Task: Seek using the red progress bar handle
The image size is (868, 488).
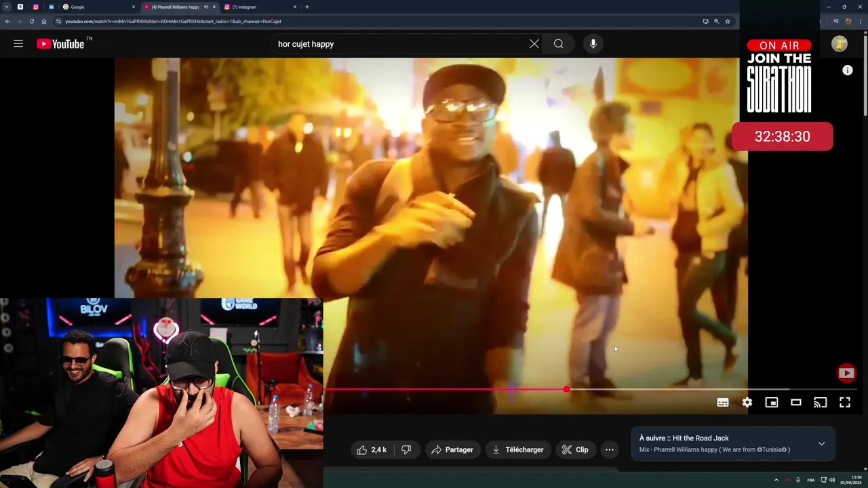Action: (566, 390)
